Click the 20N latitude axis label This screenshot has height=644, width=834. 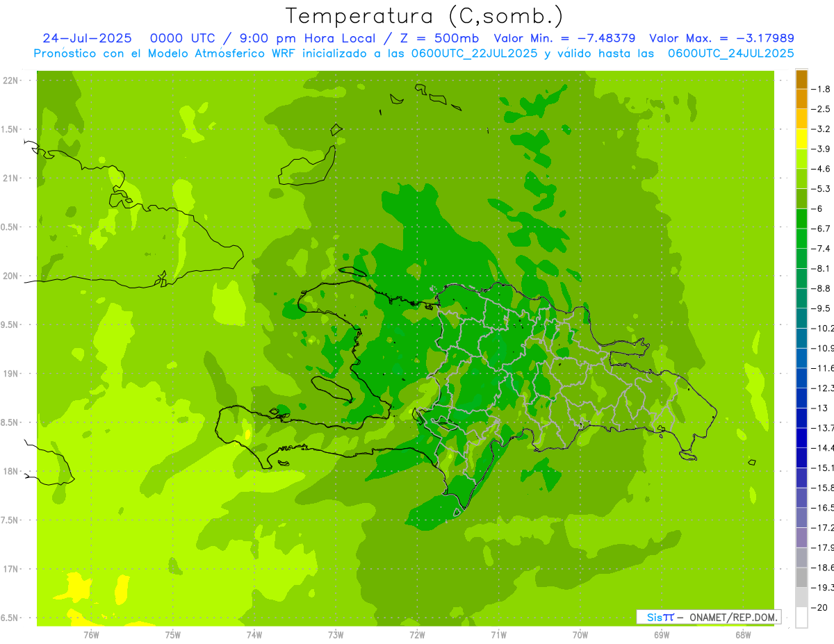11,276
